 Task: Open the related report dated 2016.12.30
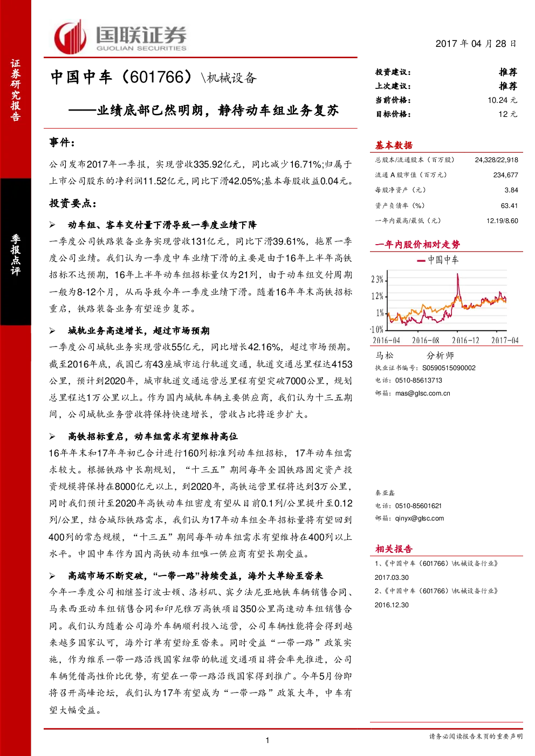[x=436, y=598]
